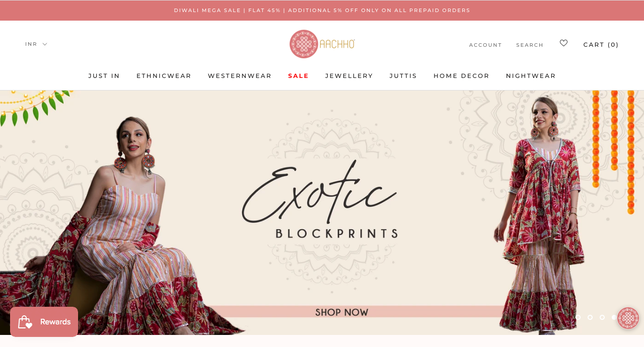Switch to the third carousel slide dot
The height and width of the screenshot is (347, 644).
point(602,317)
